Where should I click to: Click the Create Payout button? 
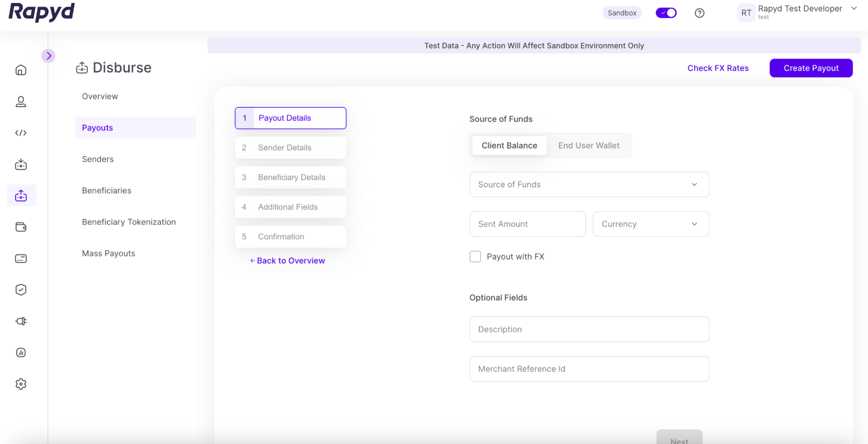click(811, 68)
